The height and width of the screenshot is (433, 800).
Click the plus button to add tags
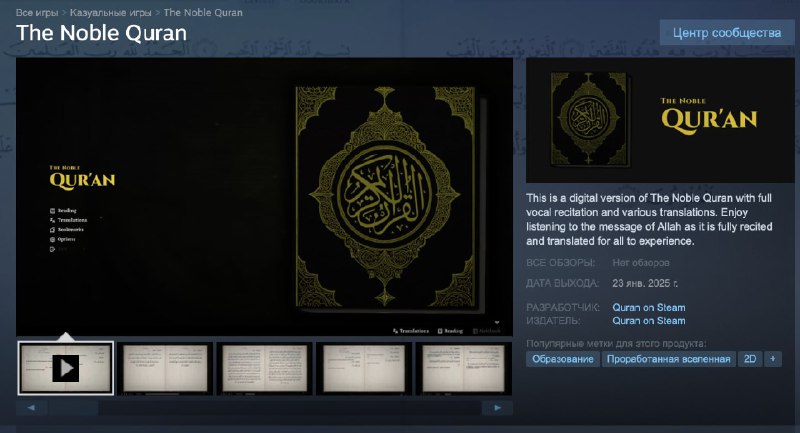pyautogui.click(x=772, y=359)
